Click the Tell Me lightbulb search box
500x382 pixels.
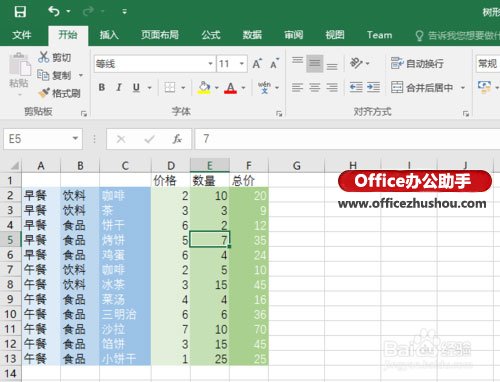tap(457, 35)
